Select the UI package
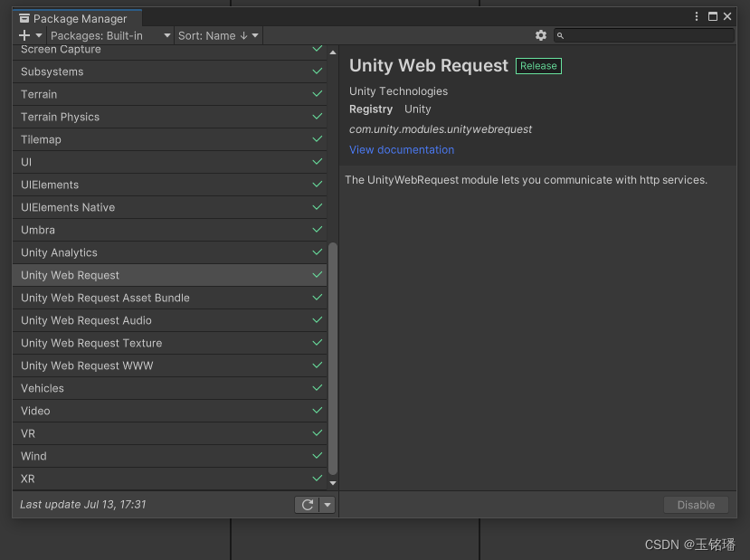This screenshot has height=560, width=750. coord(170,162)
